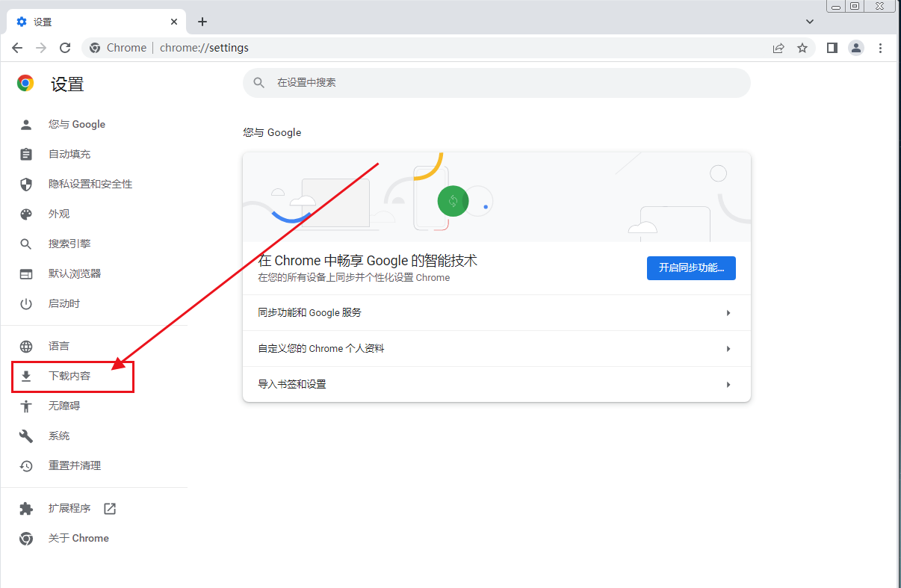This screenshot has width=901, height=588.
Task: Expand arrow for 导入书签和设置
Action: click(x=728, y=385)
